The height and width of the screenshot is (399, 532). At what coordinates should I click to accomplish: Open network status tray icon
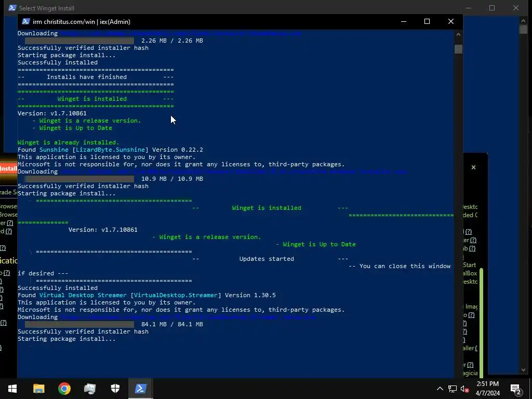(452, 389)
